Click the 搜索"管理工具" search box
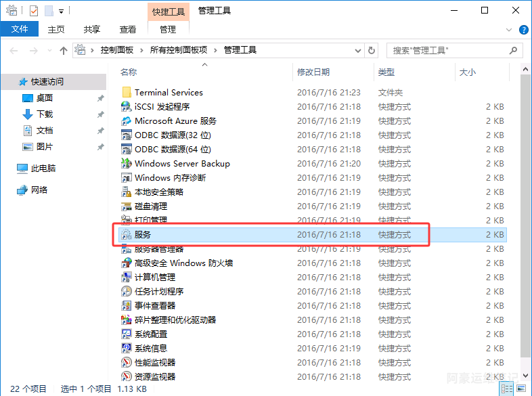This screenshot has width=532, height=396. coord(447,50)
